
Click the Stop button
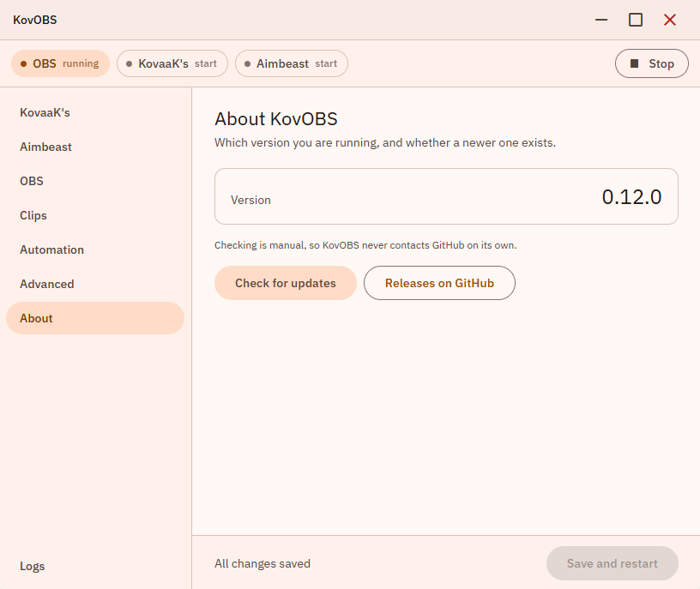652,63
